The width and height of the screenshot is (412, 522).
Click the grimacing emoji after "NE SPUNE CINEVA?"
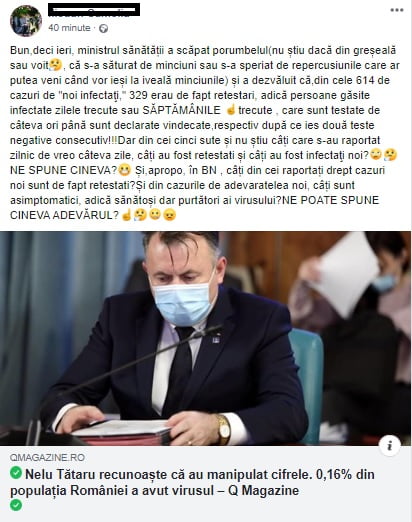pyautogui.click(x=124, y=170)
